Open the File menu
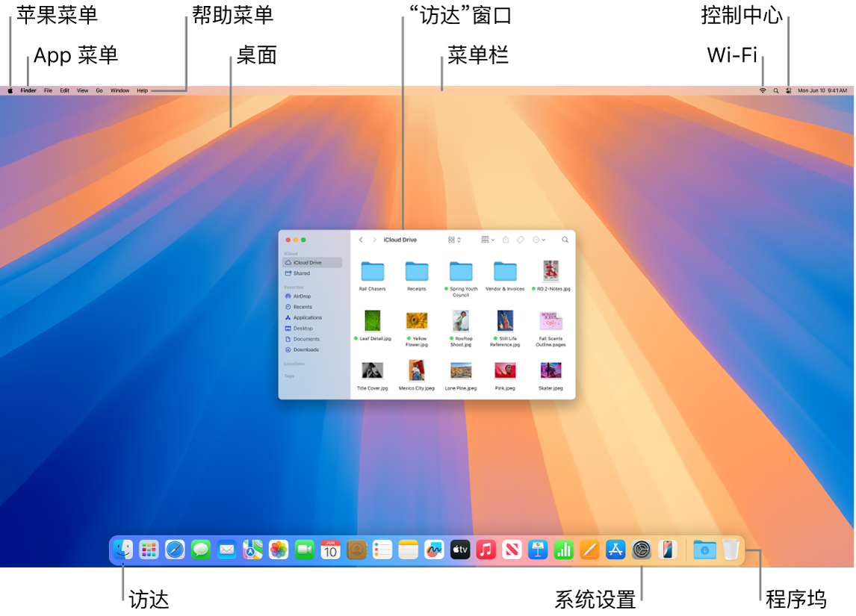Viewport: 856px width, 616px height. click(x=48, y=90)
